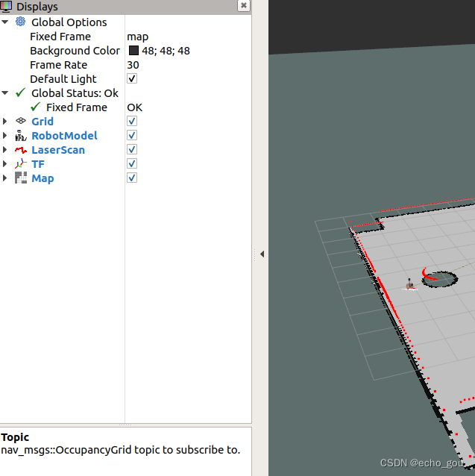
Task: Toggle the Default Light checkbox
Action: click(x=132, y=78)
